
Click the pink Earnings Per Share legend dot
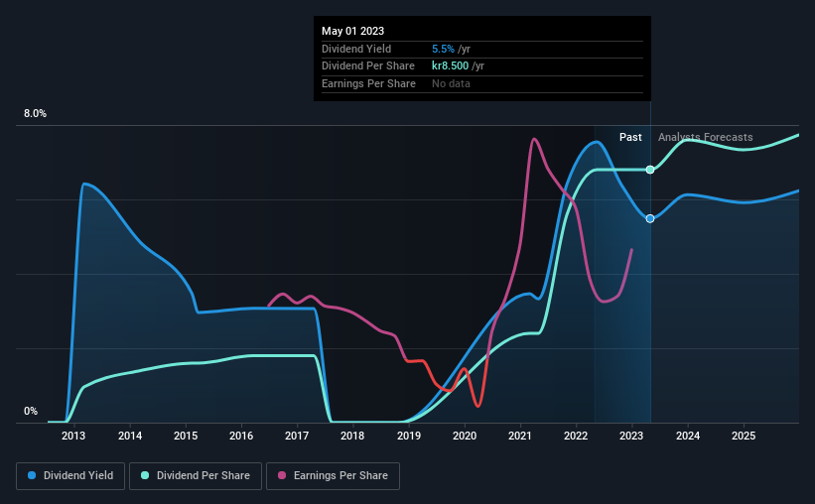pos(282,475)
